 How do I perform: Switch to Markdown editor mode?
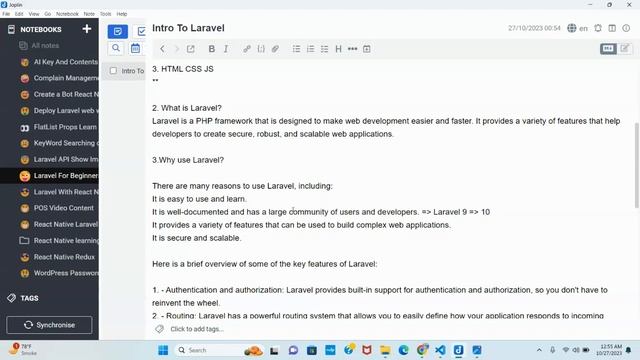608,49
